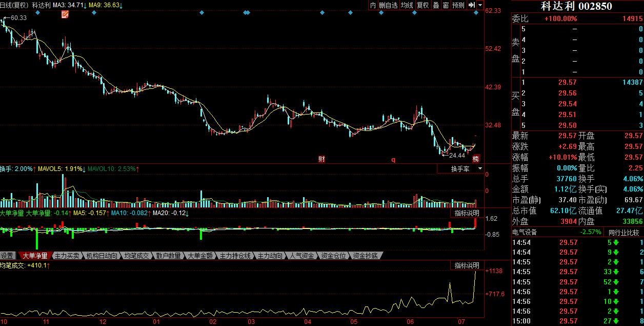Click the arrow-to-bar icon in chart toolbar
Screen dimensions: 644x326
coord(471,5)
